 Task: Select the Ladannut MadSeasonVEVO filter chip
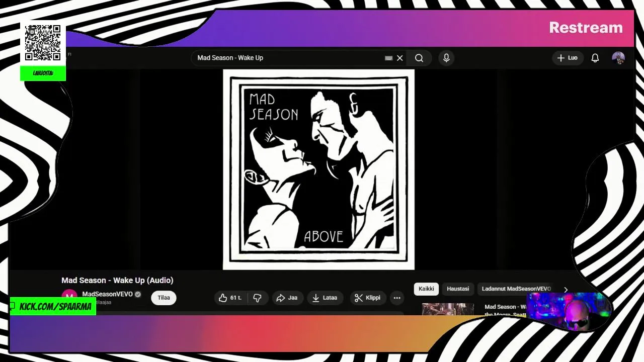516,289
